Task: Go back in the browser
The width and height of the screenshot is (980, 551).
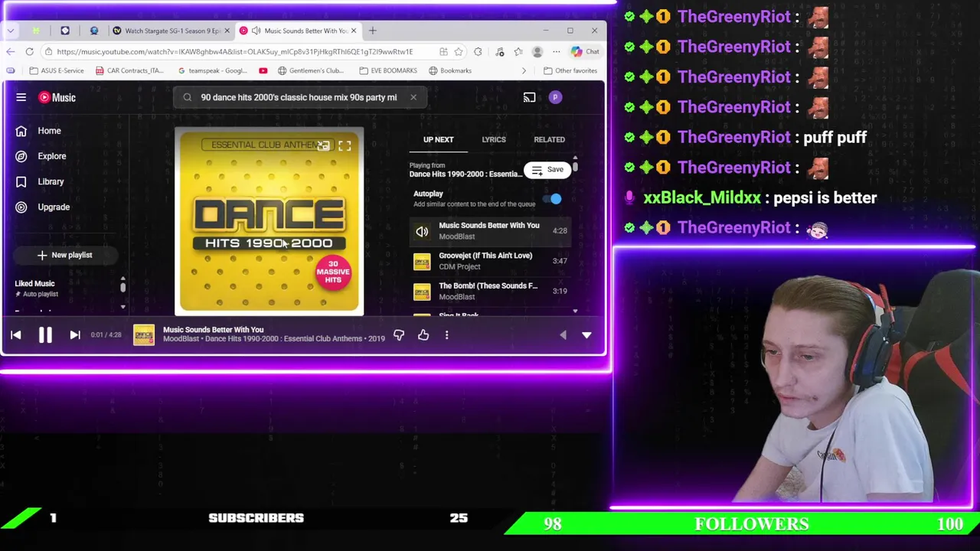Action: [x=10, y=51]
